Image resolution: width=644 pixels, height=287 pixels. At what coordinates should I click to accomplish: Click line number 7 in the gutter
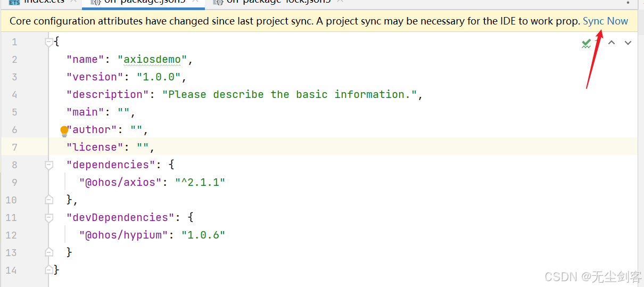pos(14,147)
